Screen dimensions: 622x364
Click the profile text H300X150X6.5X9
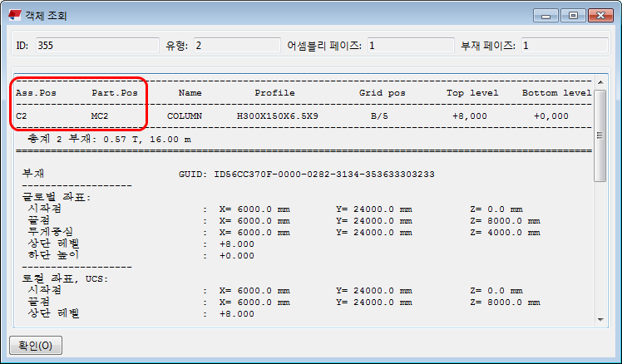[x=277, y=116]
